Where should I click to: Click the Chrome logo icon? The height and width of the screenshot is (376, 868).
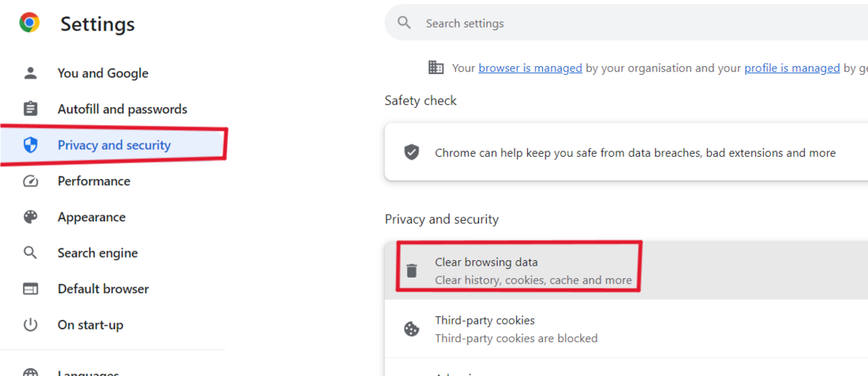(30, 23)
